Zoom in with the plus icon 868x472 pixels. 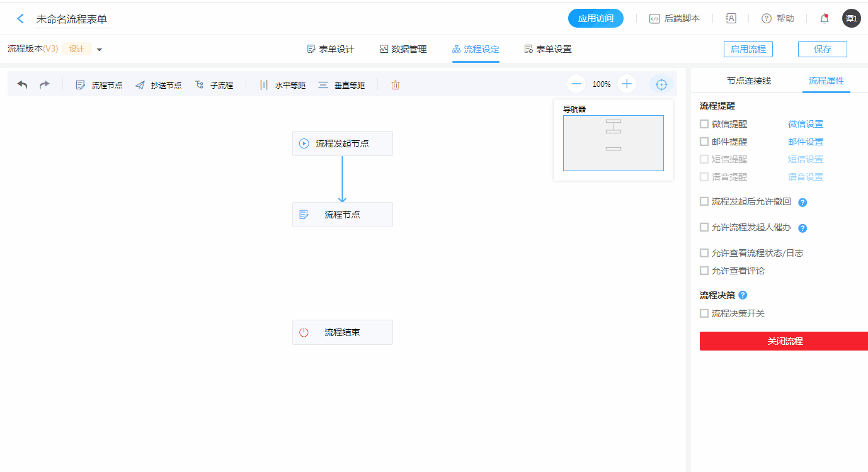coord(627,84)
